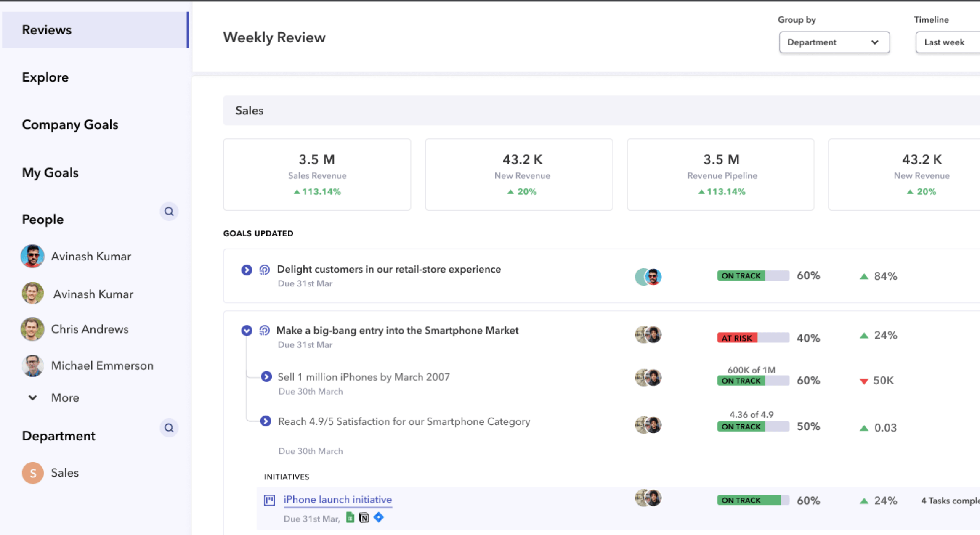Expand Sell 1 million iPhones key result
Viewport: 980px width, 535px height.
[266, 376]
